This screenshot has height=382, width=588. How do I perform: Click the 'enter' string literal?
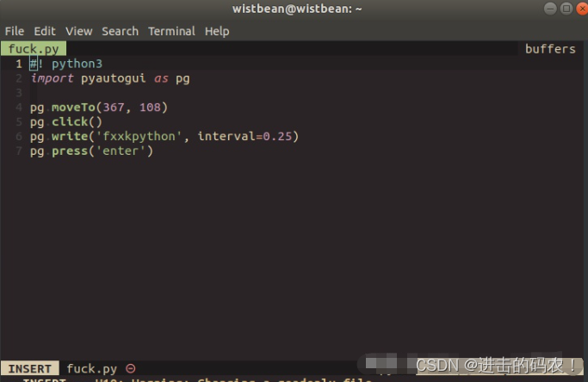(x=121, y=151)
